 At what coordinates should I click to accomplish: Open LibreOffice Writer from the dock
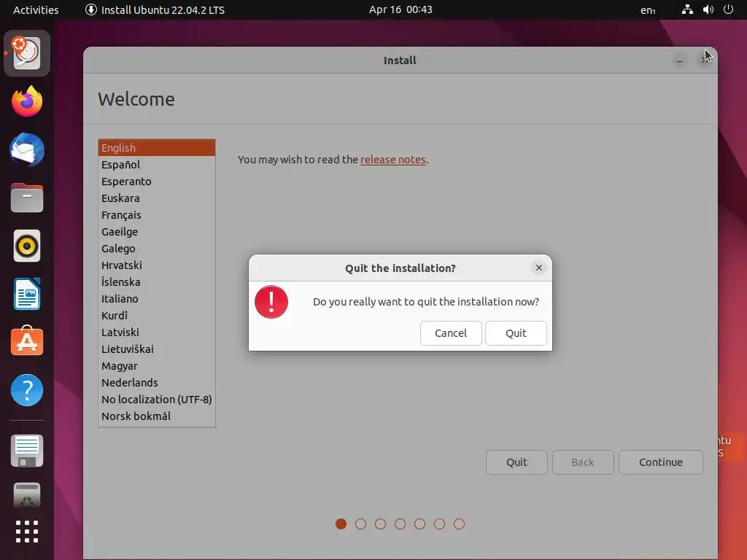click(27, 294)
